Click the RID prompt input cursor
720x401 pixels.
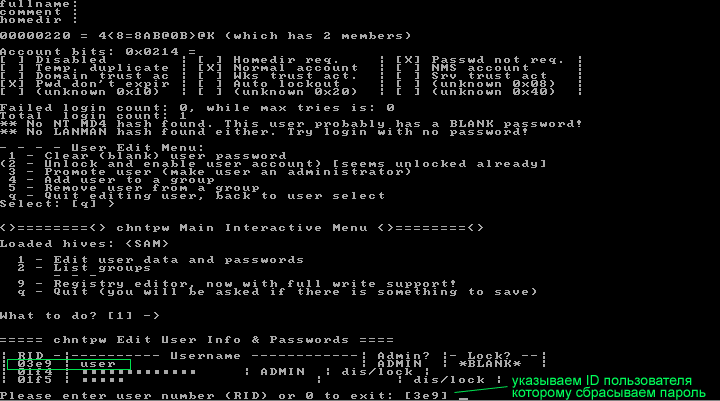point(463,397)
